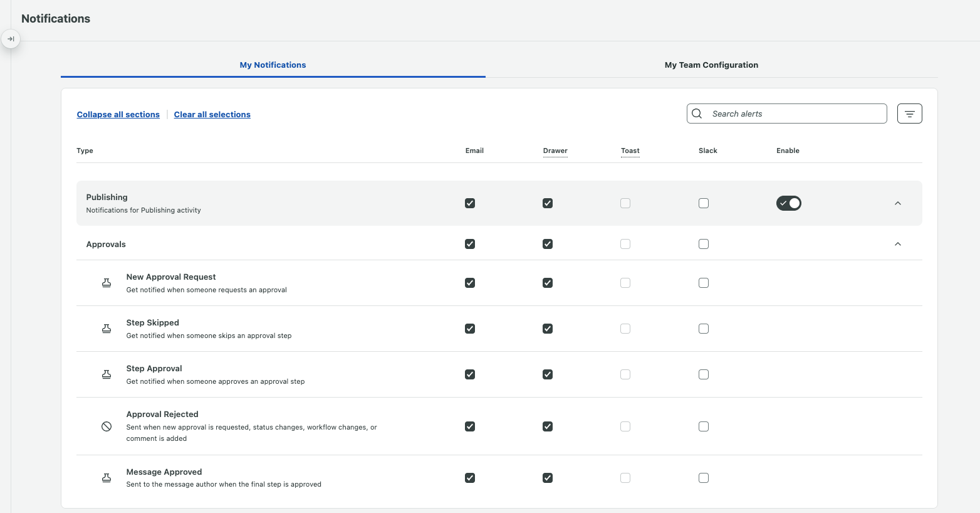
Task: Click the New Approval Request stamp icon
Action: [x=107, y=283]
